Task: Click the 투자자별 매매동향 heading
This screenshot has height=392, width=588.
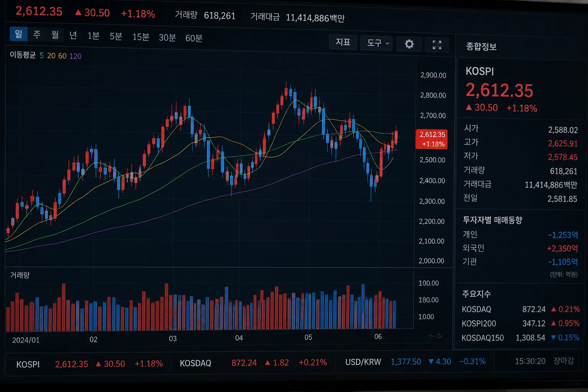Action: (492, 220)
